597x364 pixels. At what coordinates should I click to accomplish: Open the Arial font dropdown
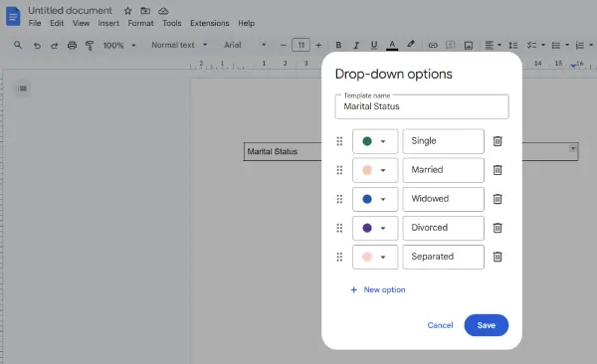tap(245, 45)
